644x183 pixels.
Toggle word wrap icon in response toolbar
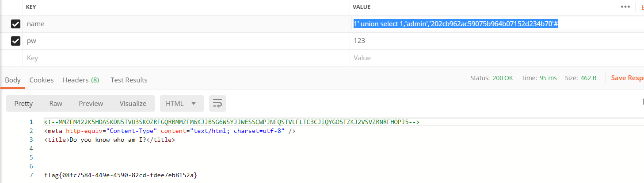(217, 103)
